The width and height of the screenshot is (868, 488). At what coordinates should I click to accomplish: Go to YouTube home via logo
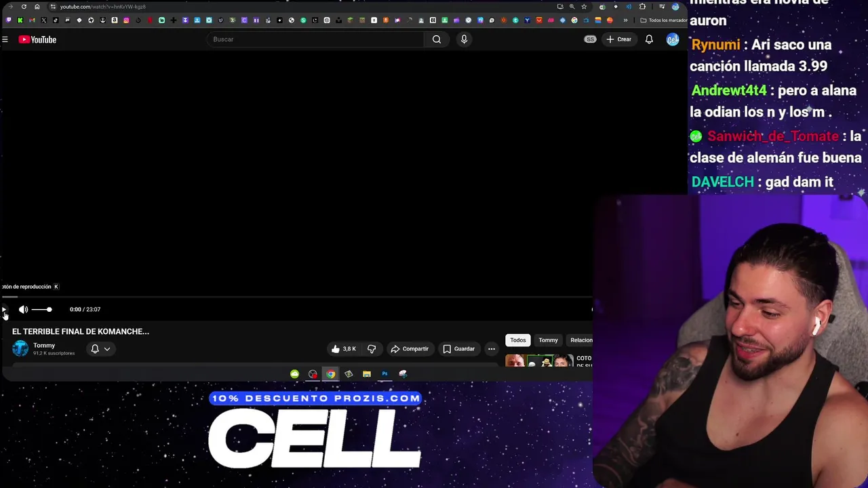(37, 39)
